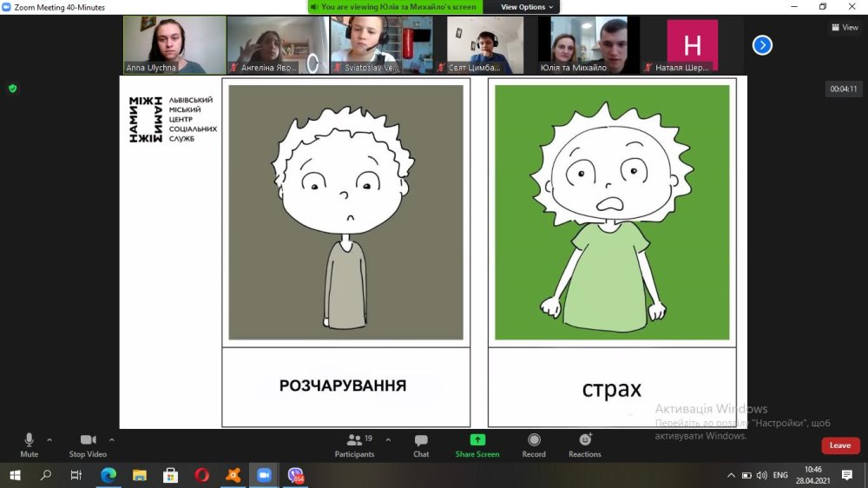The height and width of the screenshot is (488, 868).
Task: Expand audio options arrow next to Mute
Action: click(49, 440)
